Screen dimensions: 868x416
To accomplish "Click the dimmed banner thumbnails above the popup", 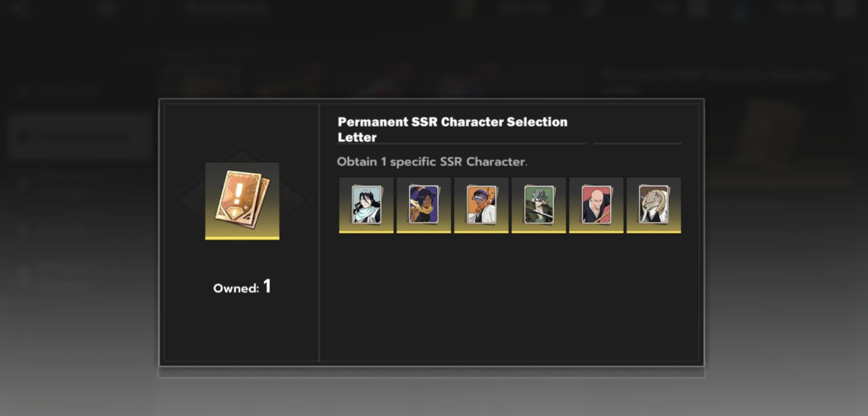I will pyautogui.click(x=332, y=80).
